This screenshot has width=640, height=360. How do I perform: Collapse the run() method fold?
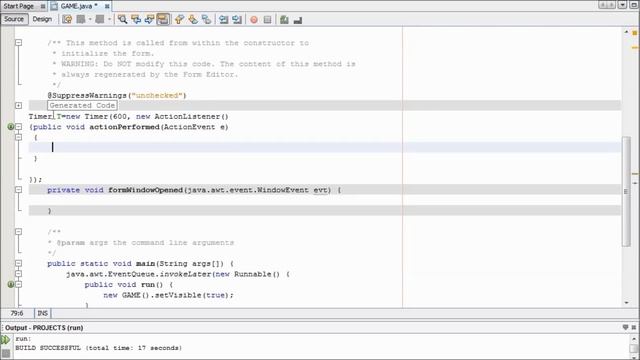tap(18, 284)
